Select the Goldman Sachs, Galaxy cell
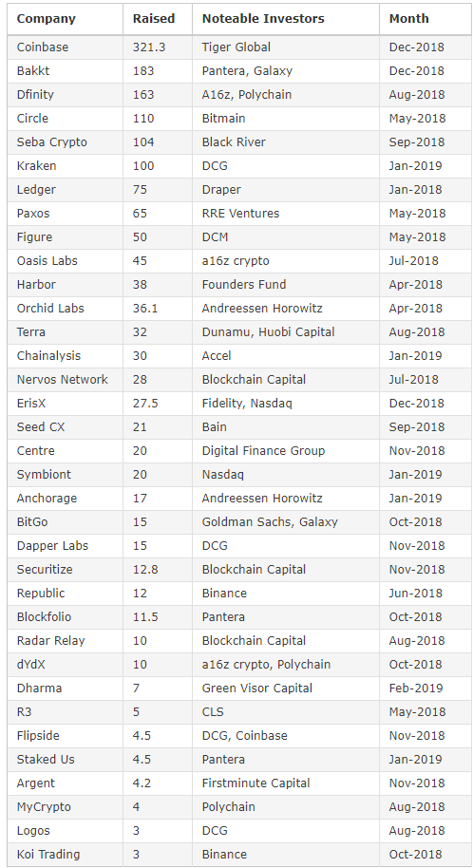473x868 pixels. coord(286,522)
